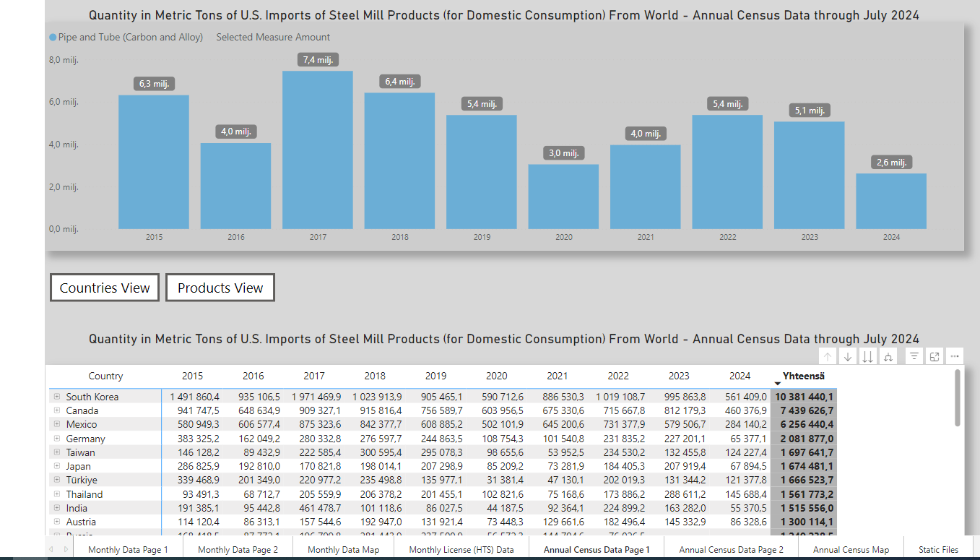This screenshot has width=980, height=560.
Task: Open more options ellipsis for table
Action: coord(955,356)
